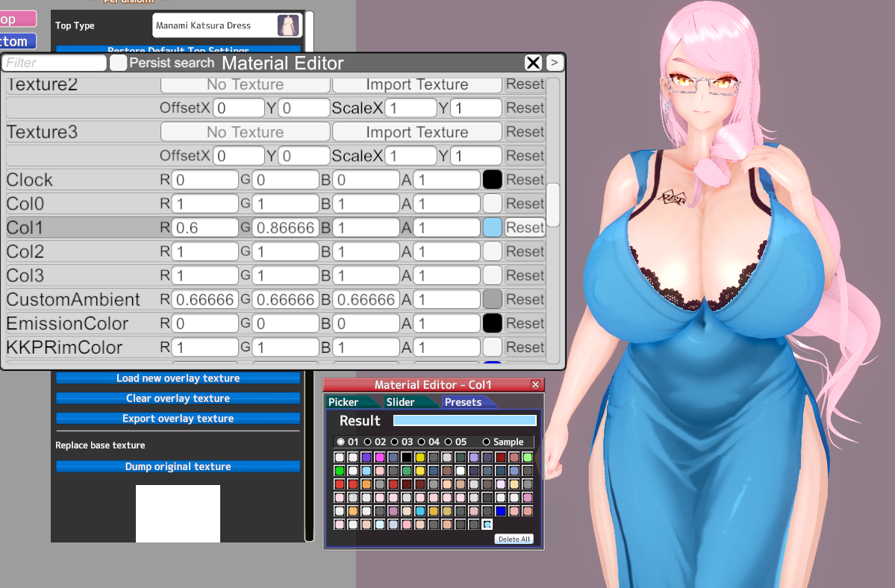Pick the bright green preset color

click(x=339, y=471)
